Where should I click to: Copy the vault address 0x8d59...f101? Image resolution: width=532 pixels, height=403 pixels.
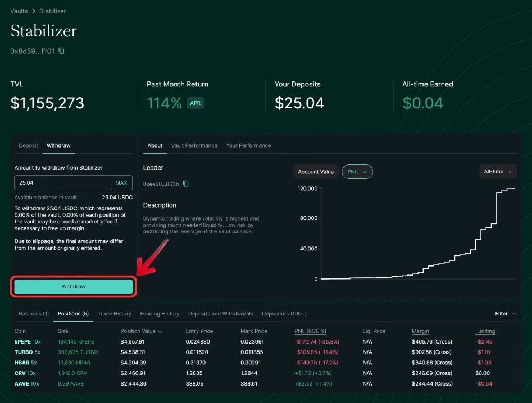click(61, 51)
